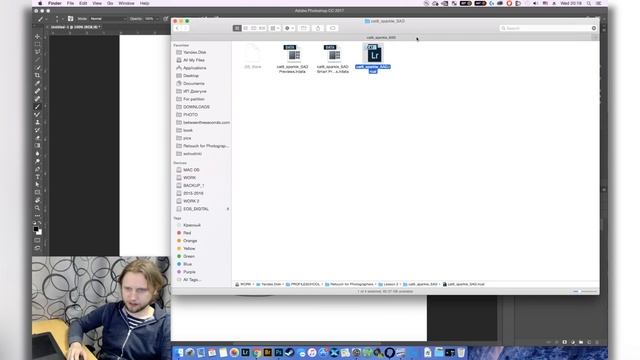Go forward in Finder navigation

(185, 28)
